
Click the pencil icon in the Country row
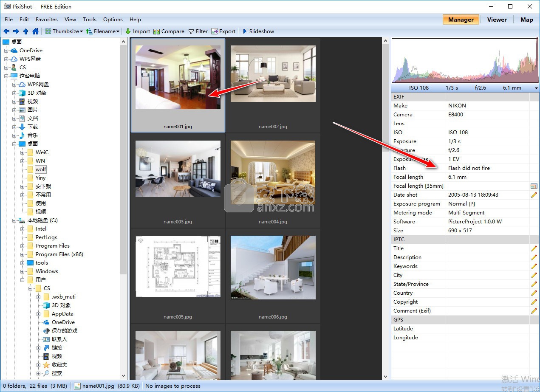pos(534,293)
